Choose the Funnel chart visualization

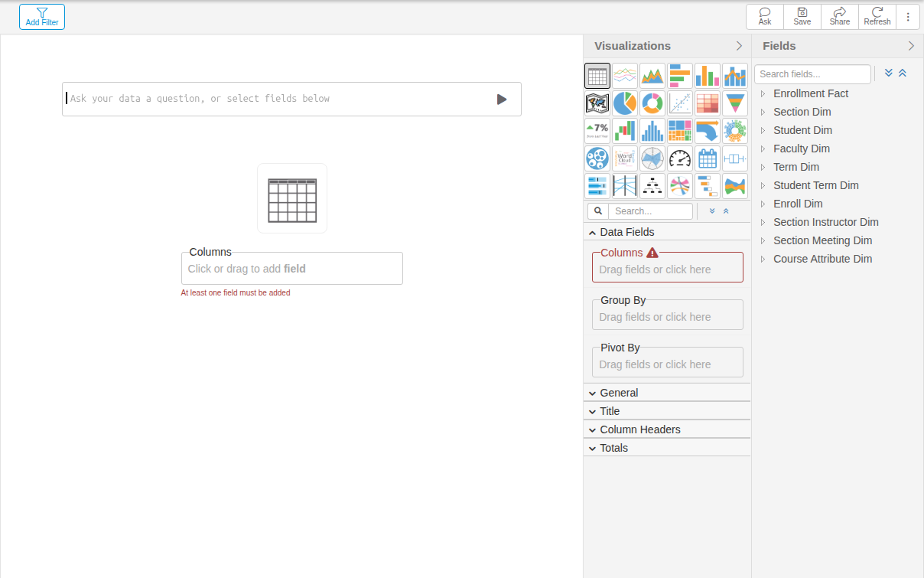click(x=735, y=103)
